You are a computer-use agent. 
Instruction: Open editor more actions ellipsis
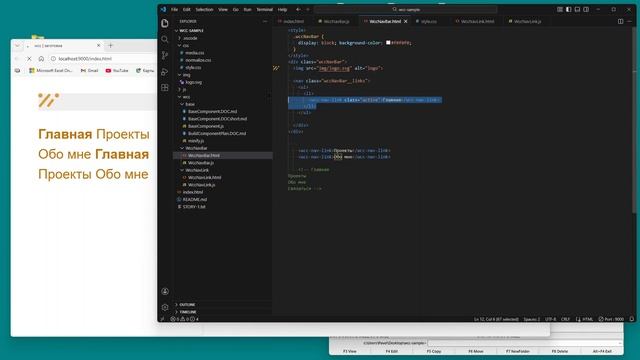coord(629,21)
